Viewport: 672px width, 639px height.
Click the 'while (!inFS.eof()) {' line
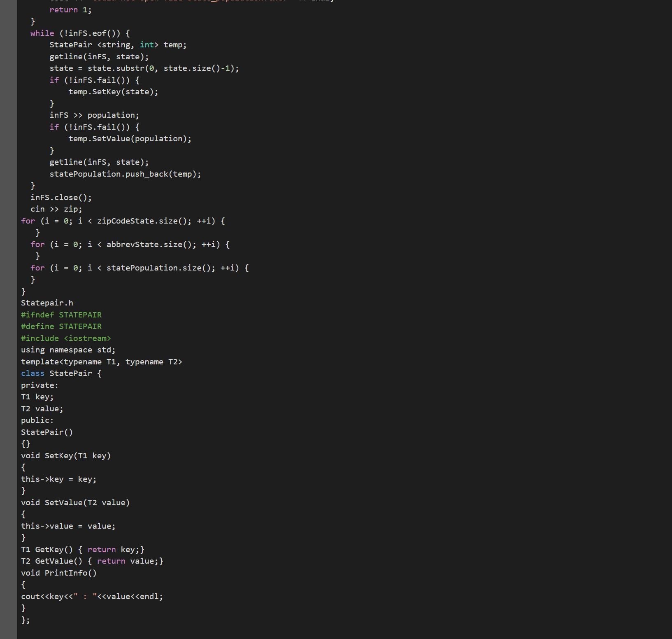tap(80, 33)
